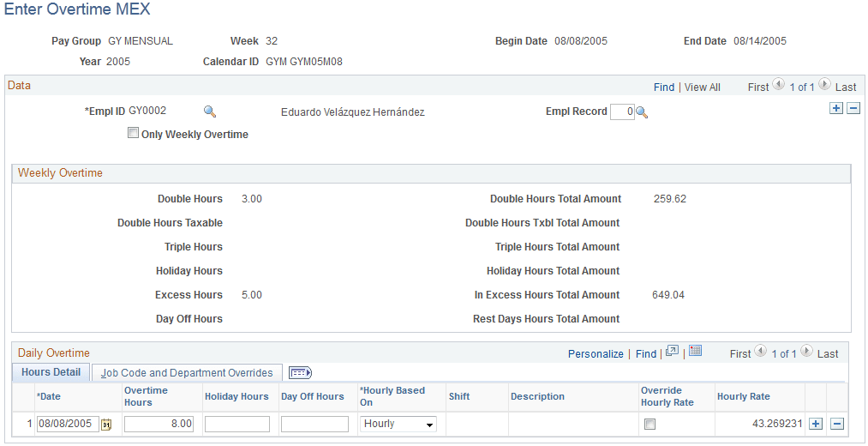Delete the 08/08/2005 overtime row
This screenshot has width=868, height=446.
point(837,425)
